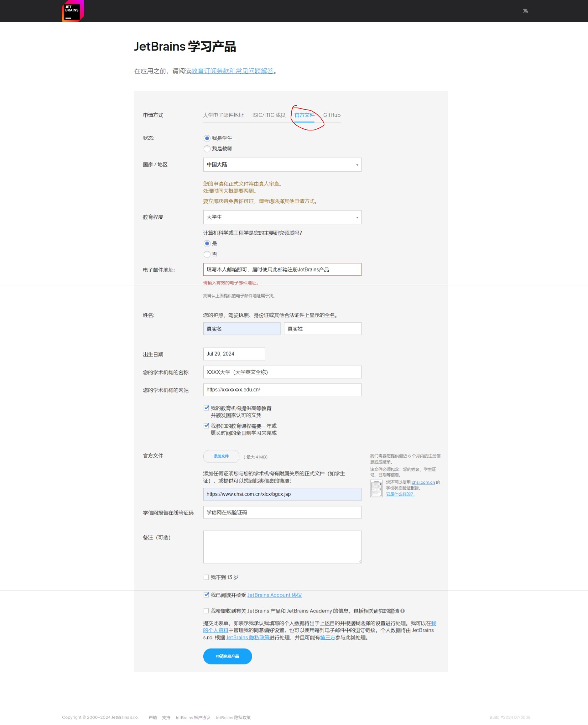Toggle 我参加的教育课程需要一年 checkbox

click(206, 426)
